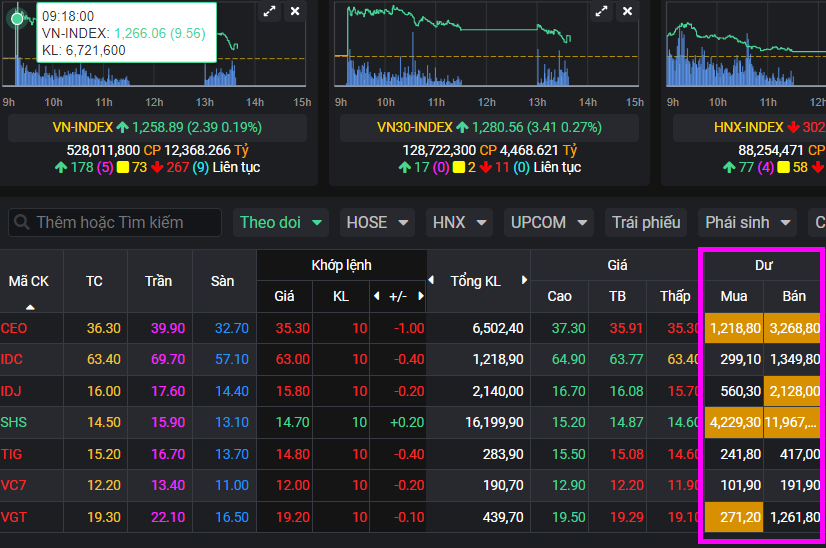Switch to the Trái phiếu tab

(x=645, y=222)
